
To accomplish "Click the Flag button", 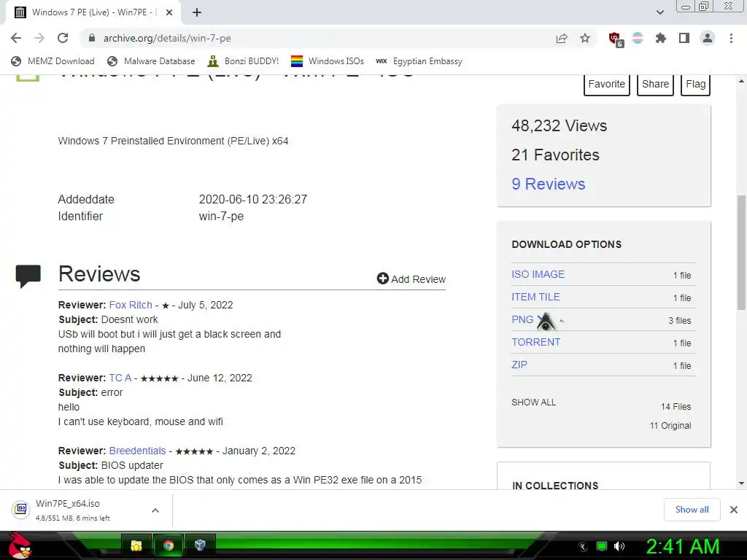I will [695, 85].
